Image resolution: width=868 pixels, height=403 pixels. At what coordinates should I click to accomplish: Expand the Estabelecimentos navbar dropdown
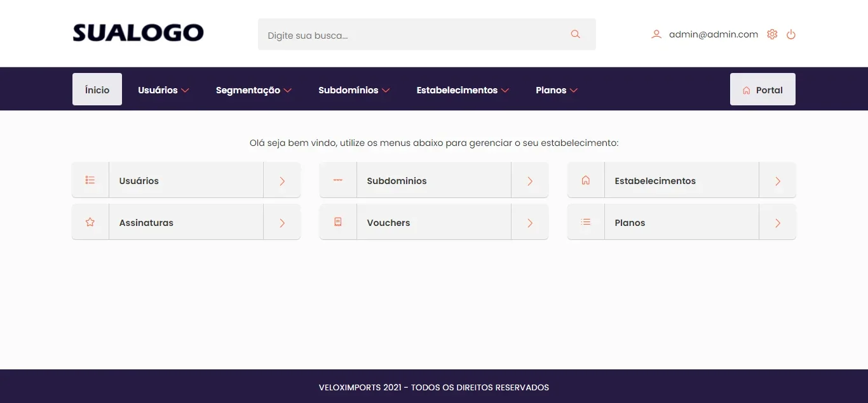[x=463, y=90]
